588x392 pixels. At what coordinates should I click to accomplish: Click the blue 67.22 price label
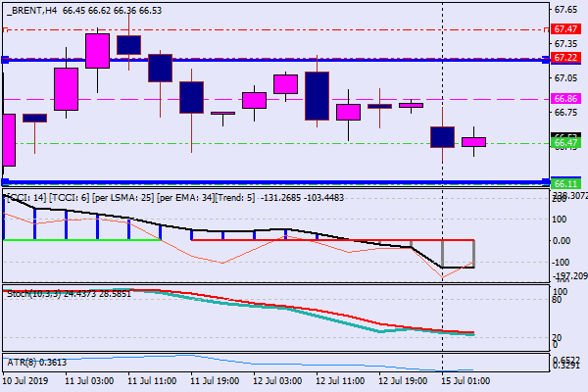[565, 60]
